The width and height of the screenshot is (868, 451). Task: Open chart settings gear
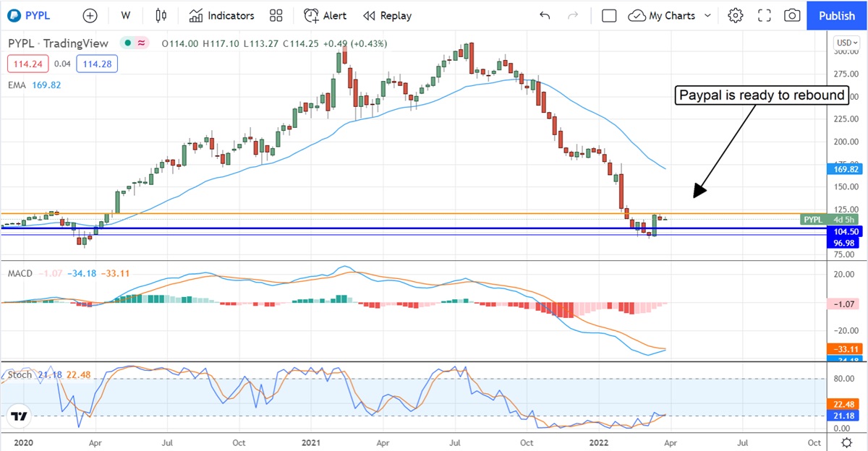point(736,15)
